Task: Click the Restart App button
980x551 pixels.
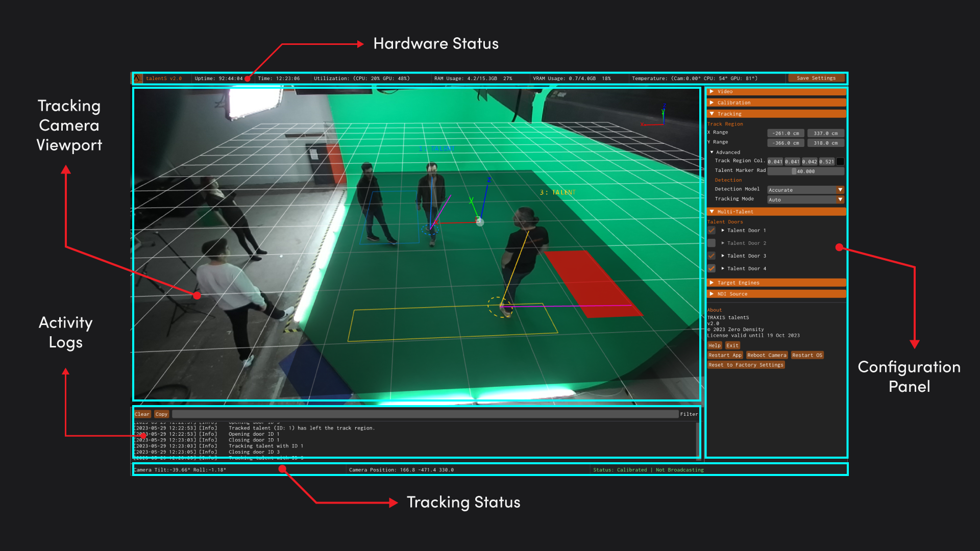Action: coord(725,355)
